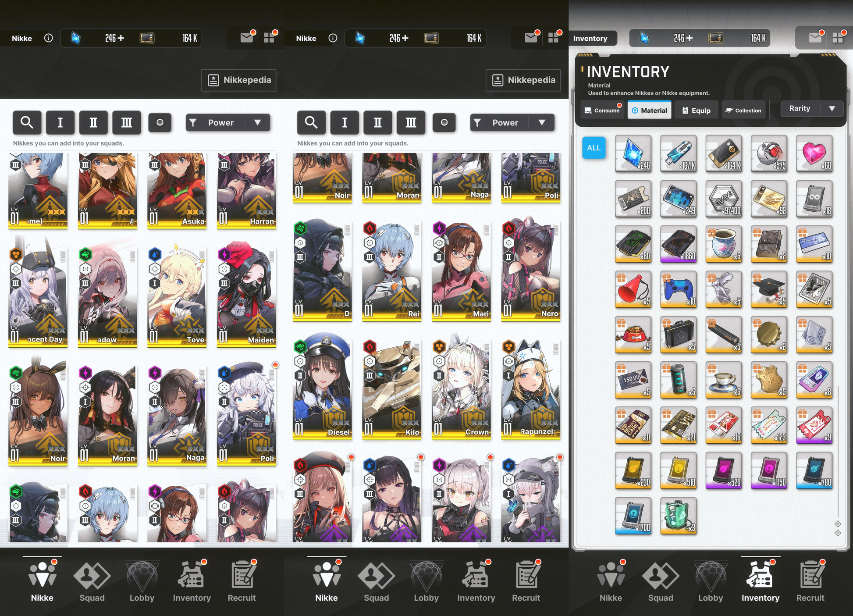
Task: Toggle the circle filter in left Nikke panel
Action: [x=160, y=122]
